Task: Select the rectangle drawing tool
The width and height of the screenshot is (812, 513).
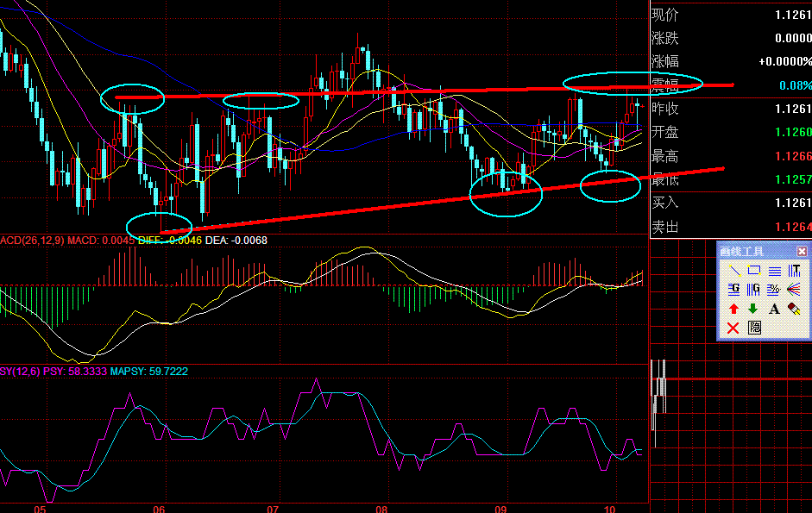Action: [x=754, y=270]
